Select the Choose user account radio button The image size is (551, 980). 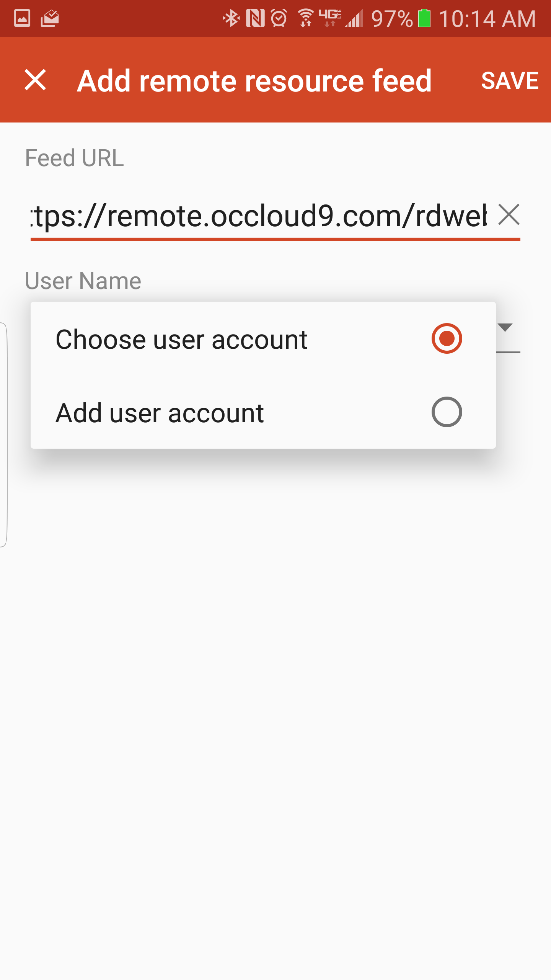pyautogui.click(x=447, y=338)
